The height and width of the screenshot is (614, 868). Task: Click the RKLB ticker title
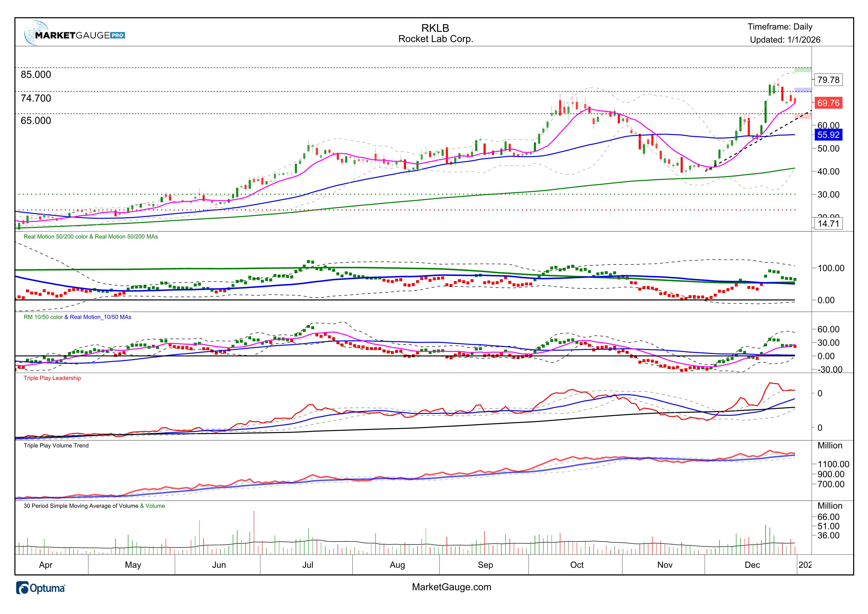435,28
